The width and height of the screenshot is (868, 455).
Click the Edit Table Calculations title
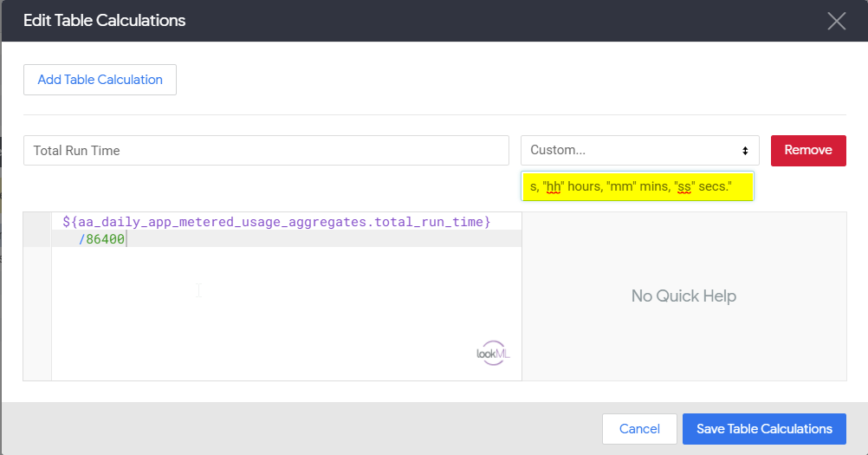[x=105, y=21]
